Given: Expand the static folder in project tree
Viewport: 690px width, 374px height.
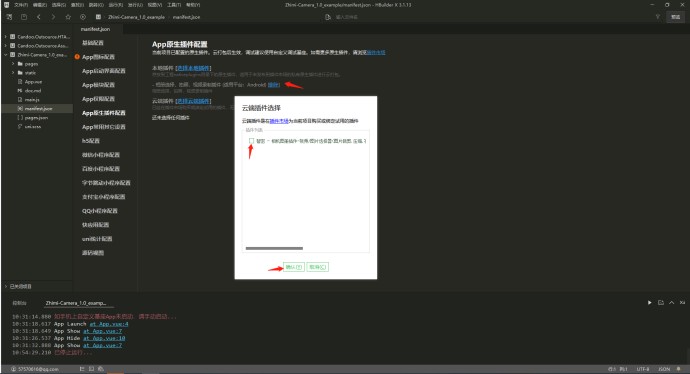Looking at the screenshot, I should coord(13,73).
